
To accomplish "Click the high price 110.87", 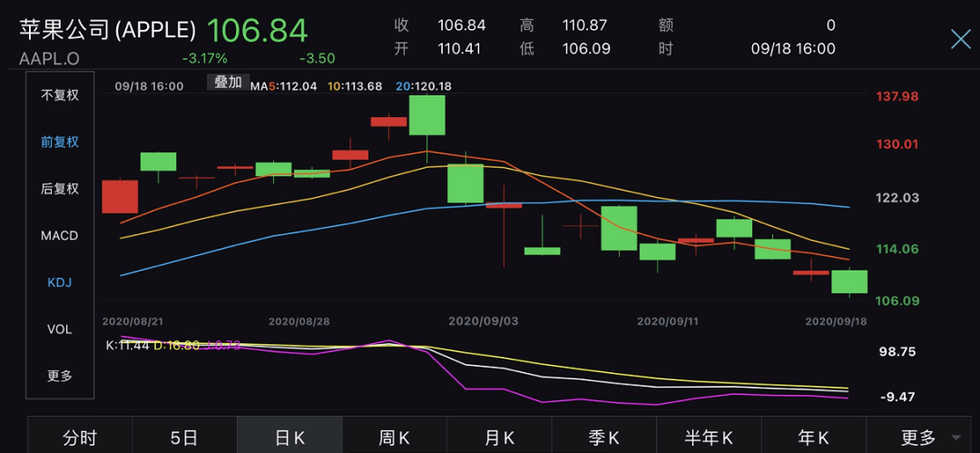I will [586, 25].
